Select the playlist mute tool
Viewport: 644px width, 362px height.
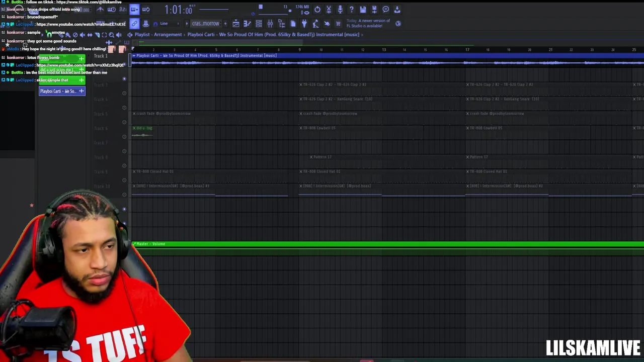tap(83, 35)
